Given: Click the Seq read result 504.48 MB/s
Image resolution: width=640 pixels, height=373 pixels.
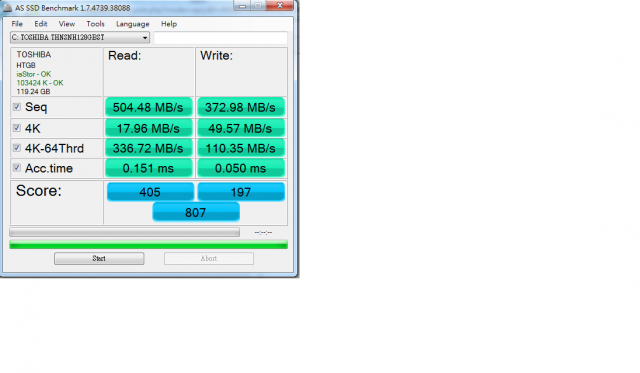Looking at the screenshot, I should [x=148, y=107].
